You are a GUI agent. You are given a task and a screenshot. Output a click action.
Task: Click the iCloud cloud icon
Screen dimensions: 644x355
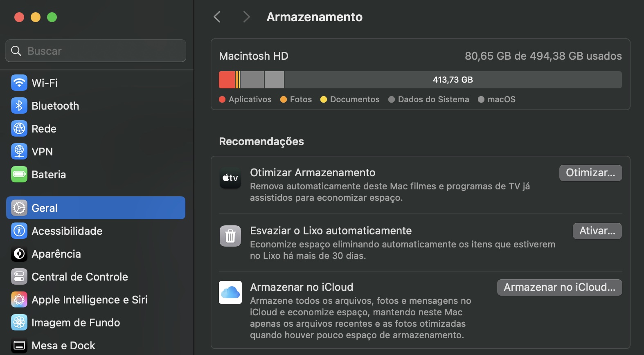[x=230, y=292]
